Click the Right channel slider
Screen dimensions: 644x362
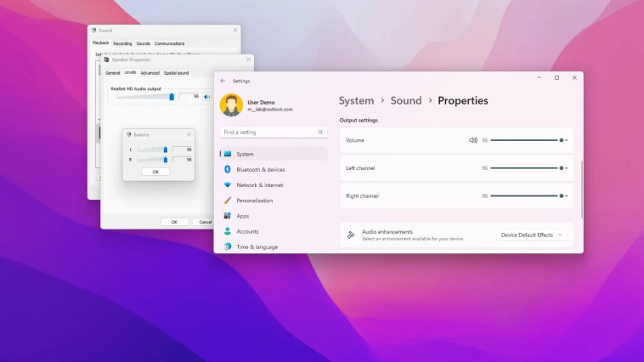point(529,196)
